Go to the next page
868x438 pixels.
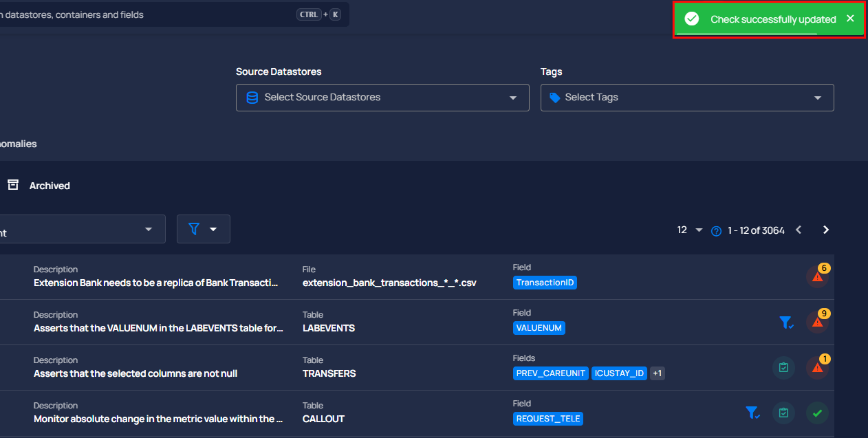(826, 230)
